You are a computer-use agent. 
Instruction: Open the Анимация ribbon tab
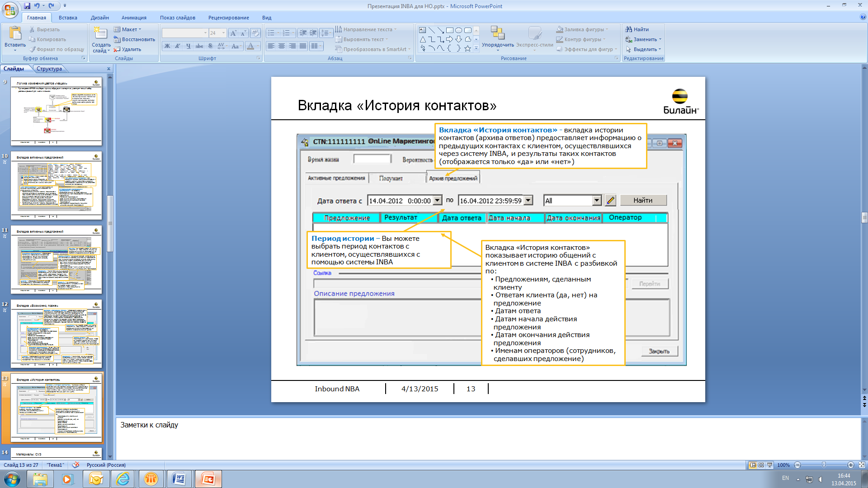click(x=134, y=18)
